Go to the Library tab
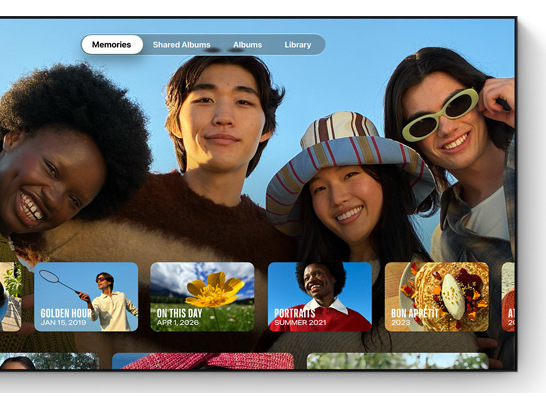Screen dimensions: 546x397 point(298,45)
